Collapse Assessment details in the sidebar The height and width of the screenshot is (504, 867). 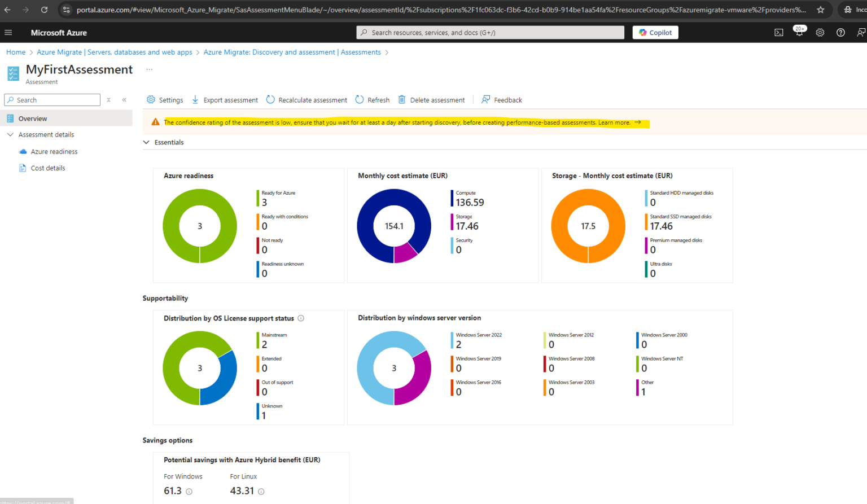pos(10,134)
